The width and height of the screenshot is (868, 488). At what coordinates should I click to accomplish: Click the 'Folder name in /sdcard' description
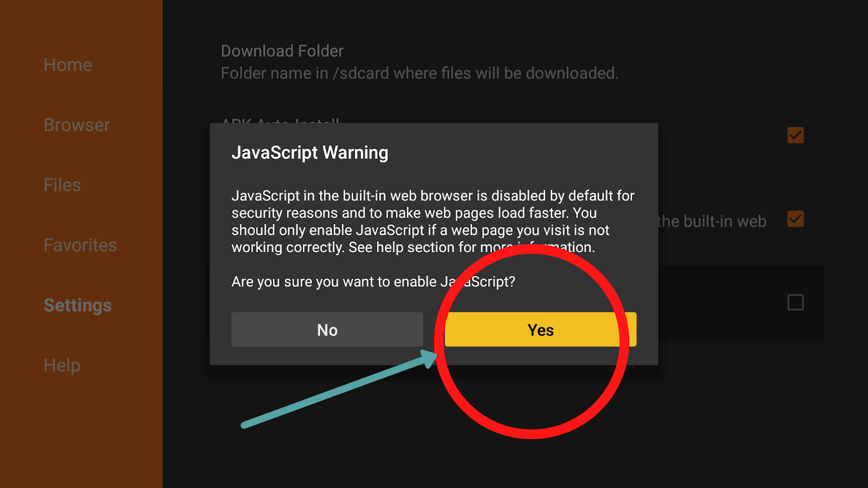point(419,73)
